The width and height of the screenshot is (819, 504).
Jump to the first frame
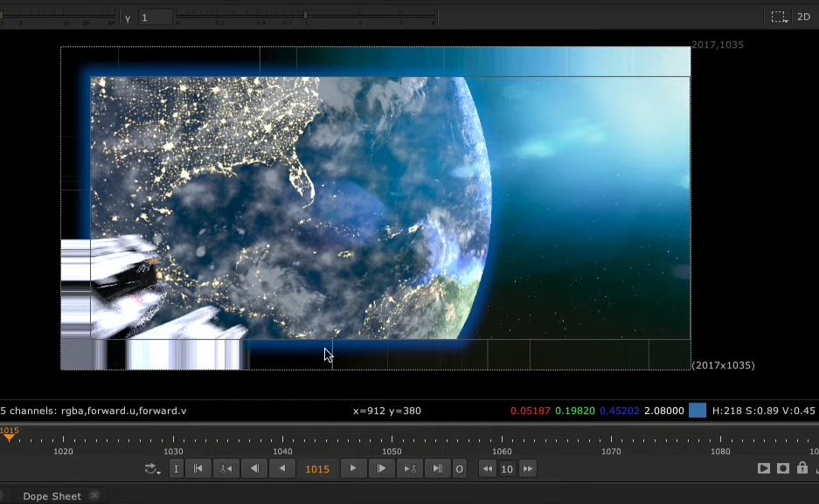coord(198,468)
